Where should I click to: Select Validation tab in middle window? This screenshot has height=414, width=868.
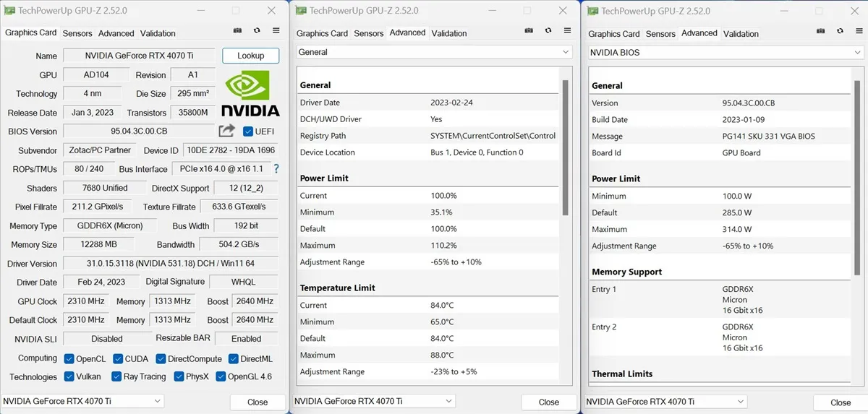449,33
